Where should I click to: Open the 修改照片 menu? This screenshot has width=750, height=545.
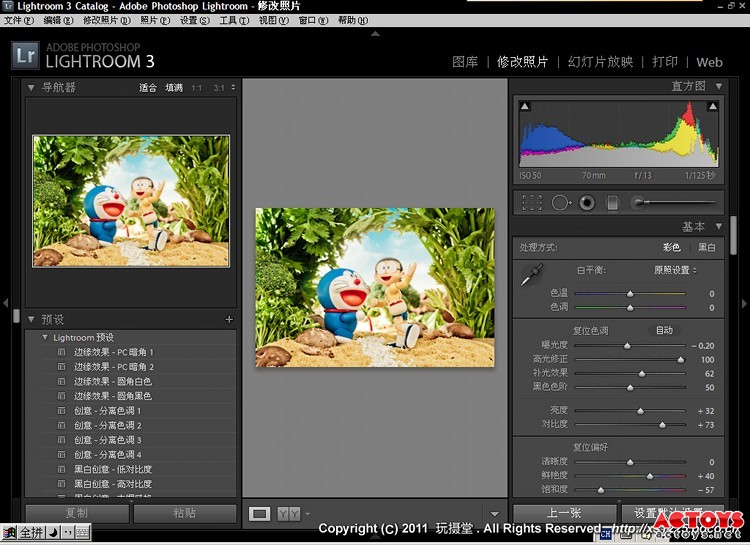(x=107, y=20)
